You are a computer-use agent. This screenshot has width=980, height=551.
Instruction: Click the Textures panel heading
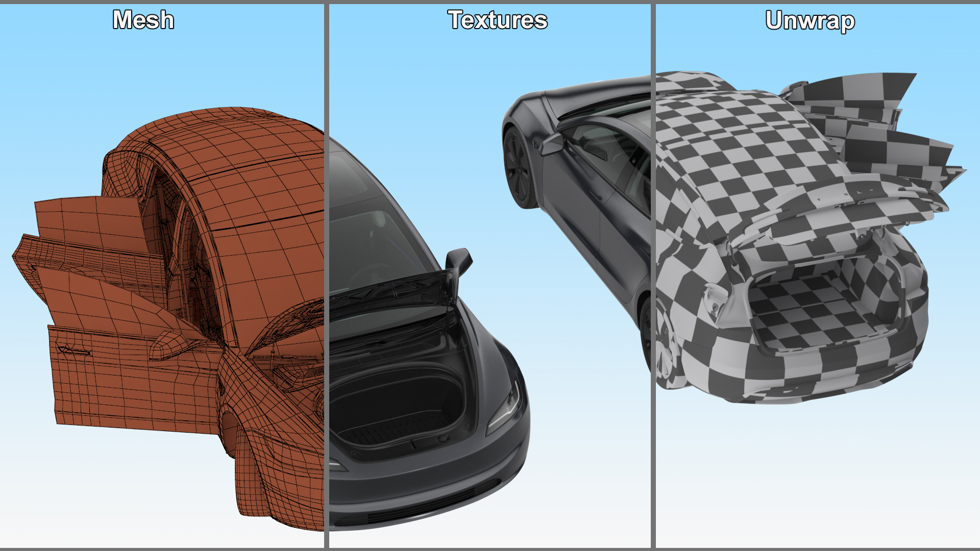498,20
